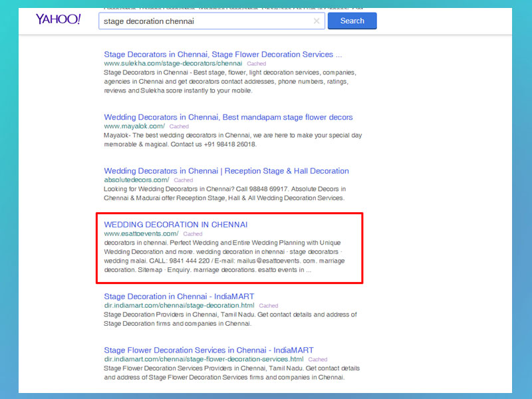Open 'Stage Decorators in Chennai, Stage Flower Decoration Services' result
The width and height of the screenshot is (532, 399).
(223, 55)
